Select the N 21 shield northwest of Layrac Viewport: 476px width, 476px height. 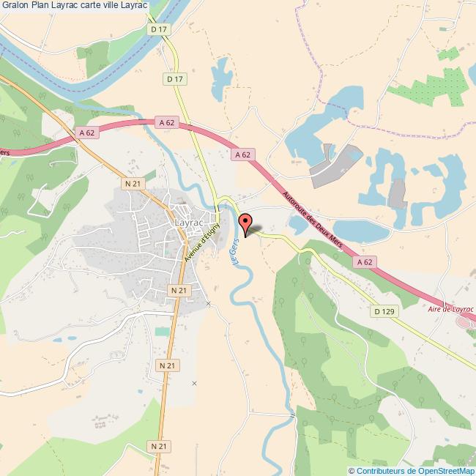133,184
